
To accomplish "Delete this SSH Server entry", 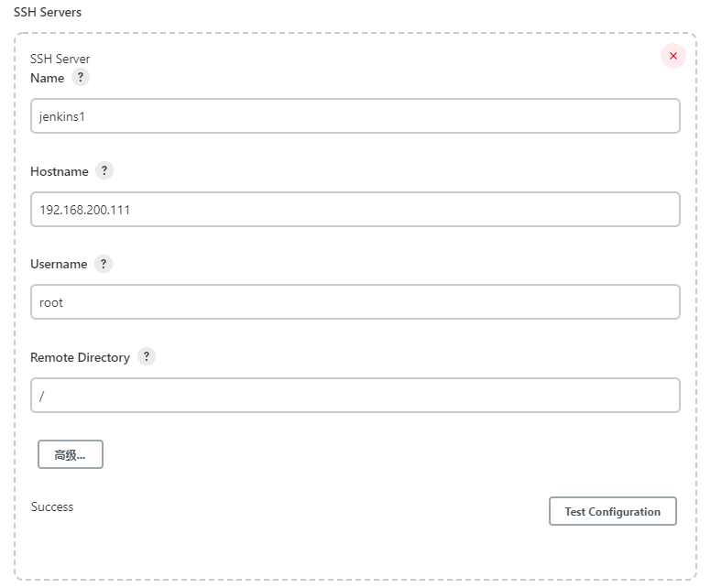I will click(x=673, y=57).
